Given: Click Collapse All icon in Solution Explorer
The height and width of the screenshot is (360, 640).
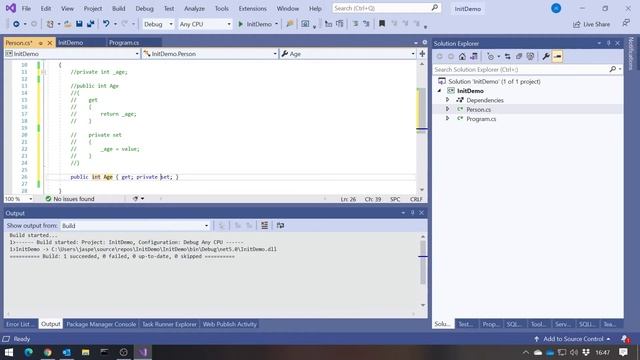Looking at the screenshot, I should click(x=519, y=57).
